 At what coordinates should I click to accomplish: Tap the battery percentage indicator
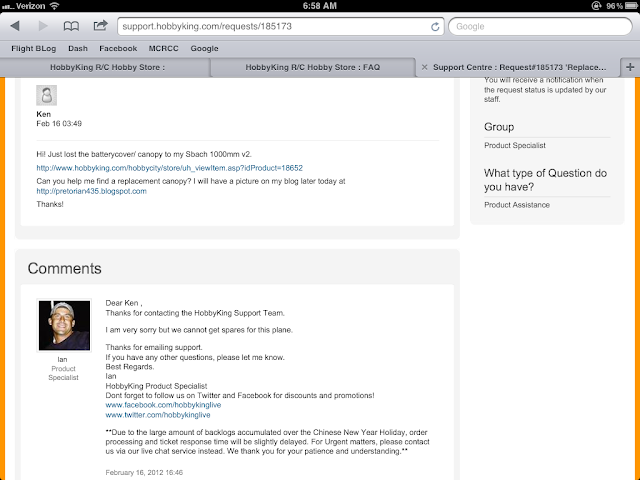tap(614, 6)
